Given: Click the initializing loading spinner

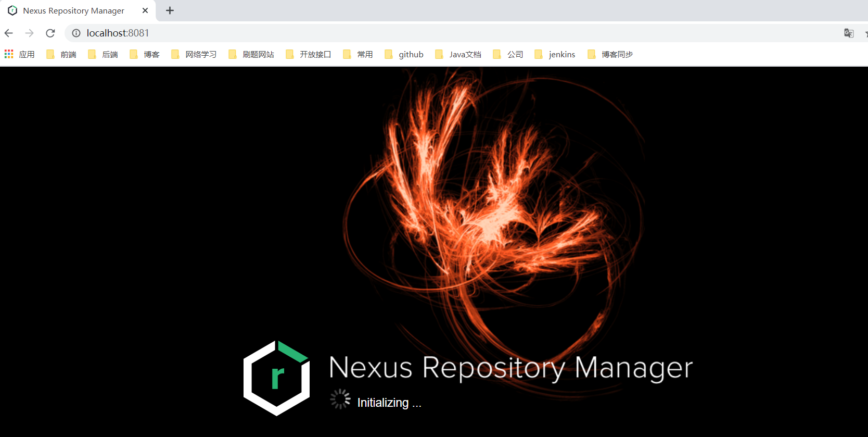Looking at the screenshot, I should [x=340, y=399].
